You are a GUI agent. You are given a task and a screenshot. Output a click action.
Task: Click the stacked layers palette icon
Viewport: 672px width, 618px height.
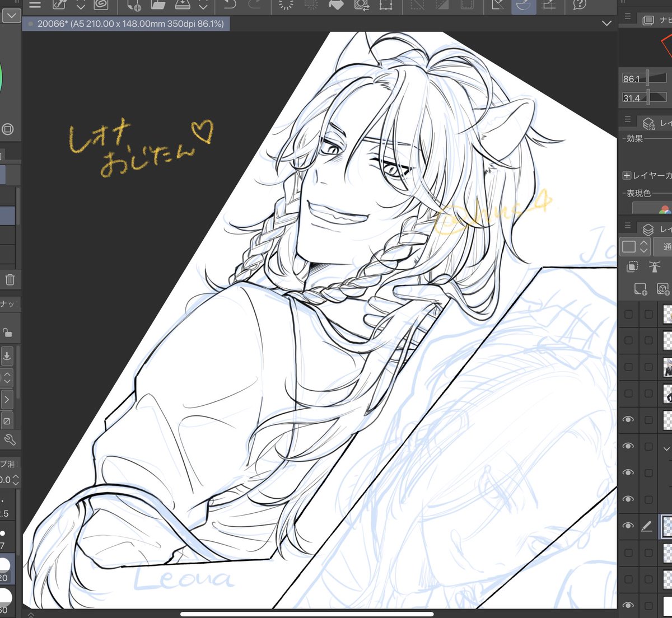point(648,229)
